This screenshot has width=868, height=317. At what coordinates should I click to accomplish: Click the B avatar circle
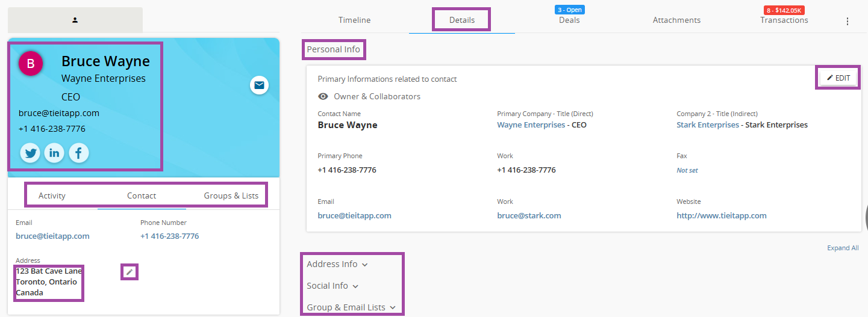tap(31, 63)
